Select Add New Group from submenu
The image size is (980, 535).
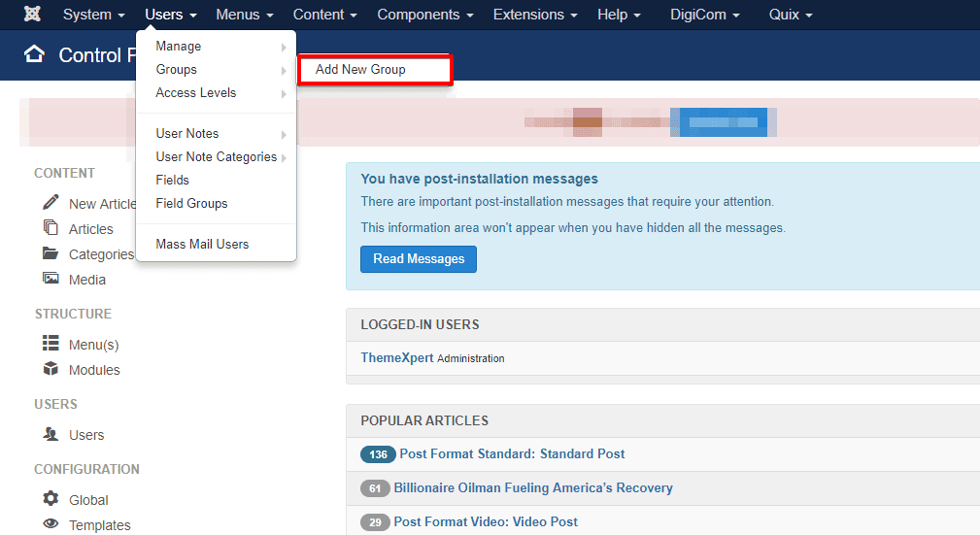coord(360,70)
